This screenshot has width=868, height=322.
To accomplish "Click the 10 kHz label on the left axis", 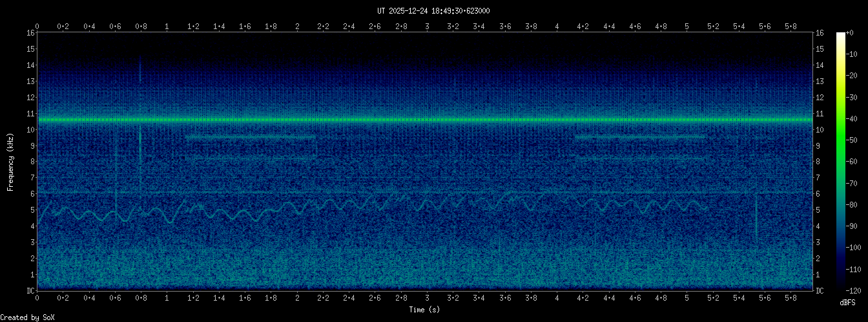I will (x=30, y=130).
